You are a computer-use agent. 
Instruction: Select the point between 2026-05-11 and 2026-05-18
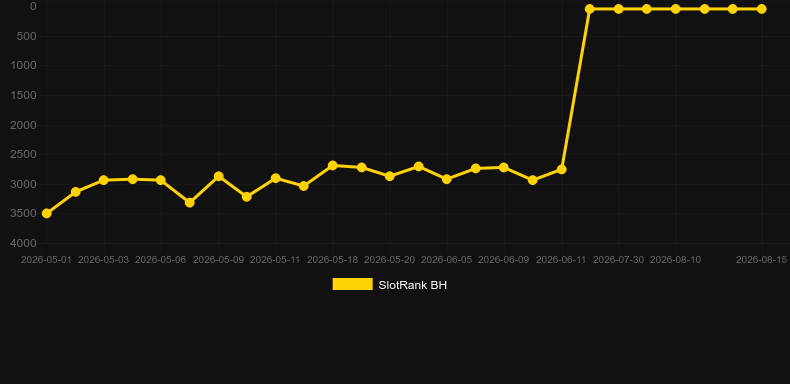[x=304, y=186]
